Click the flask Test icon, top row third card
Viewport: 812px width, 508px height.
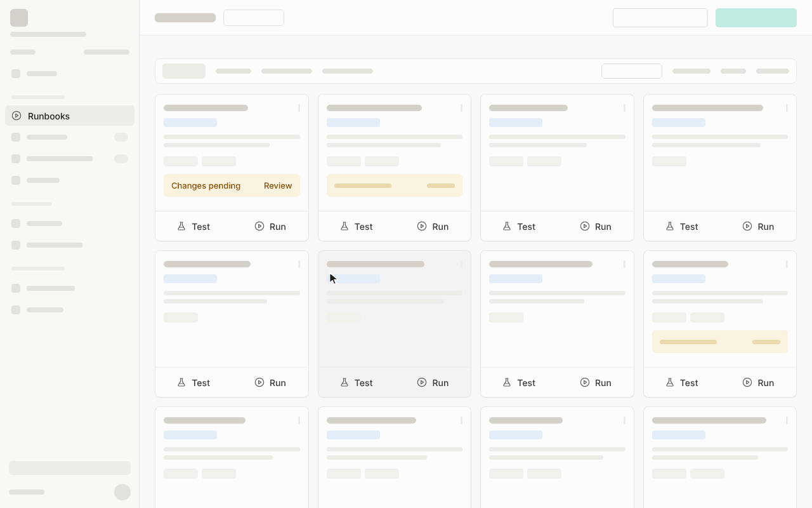(507, 226)
